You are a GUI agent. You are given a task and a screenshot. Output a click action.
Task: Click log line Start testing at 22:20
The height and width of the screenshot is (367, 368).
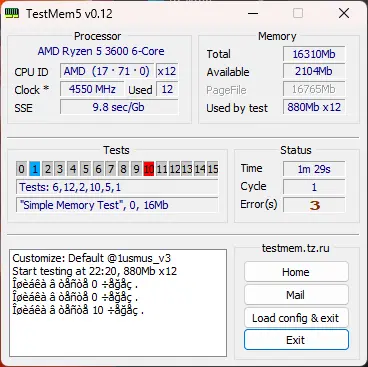tap(95, 271)
